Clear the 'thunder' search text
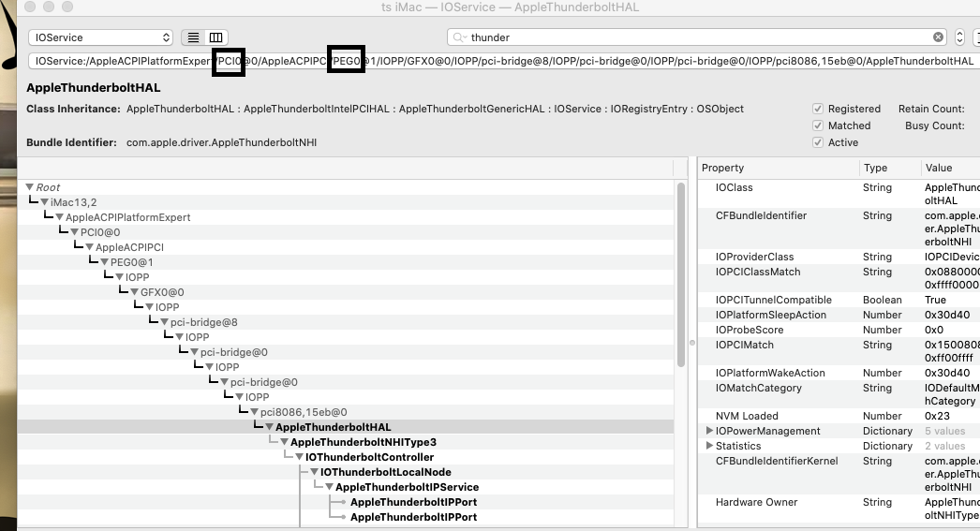 (x=938, y=37)
